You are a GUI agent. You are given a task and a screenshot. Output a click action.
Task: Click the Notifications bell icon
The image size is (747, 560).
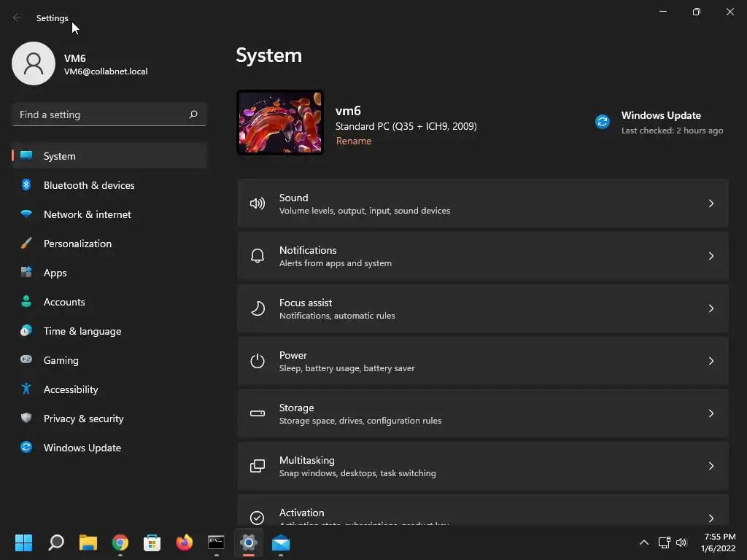click(x=258, y=256)
